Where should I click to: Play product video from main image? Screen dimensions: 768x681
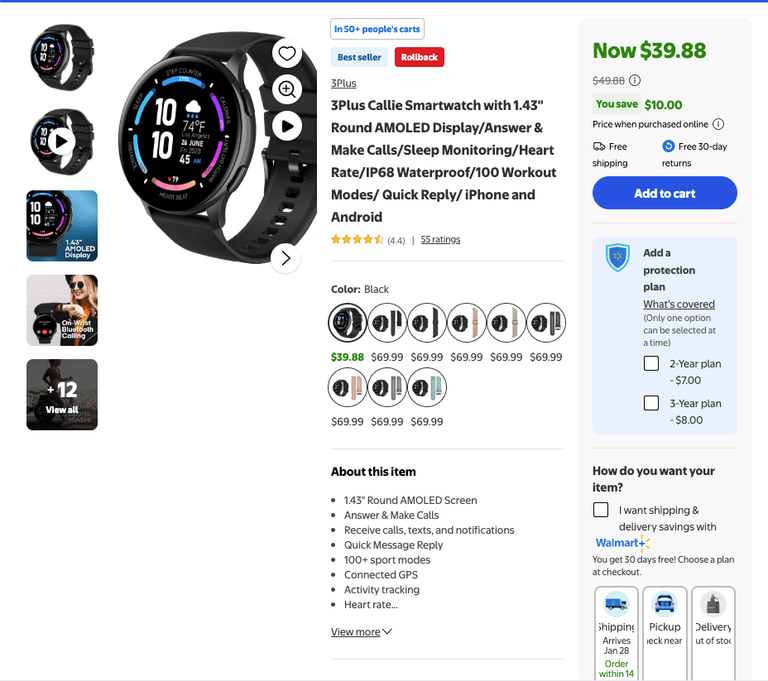tap(287, 126)
